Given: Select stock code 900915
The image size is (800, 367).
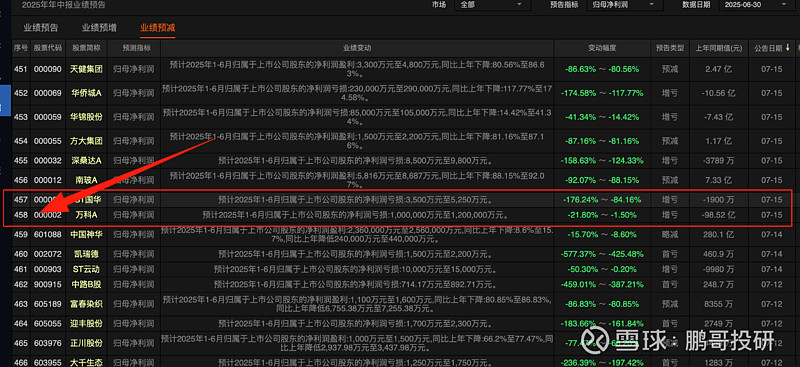Looking at the screenshot, I should click(48, 284).
